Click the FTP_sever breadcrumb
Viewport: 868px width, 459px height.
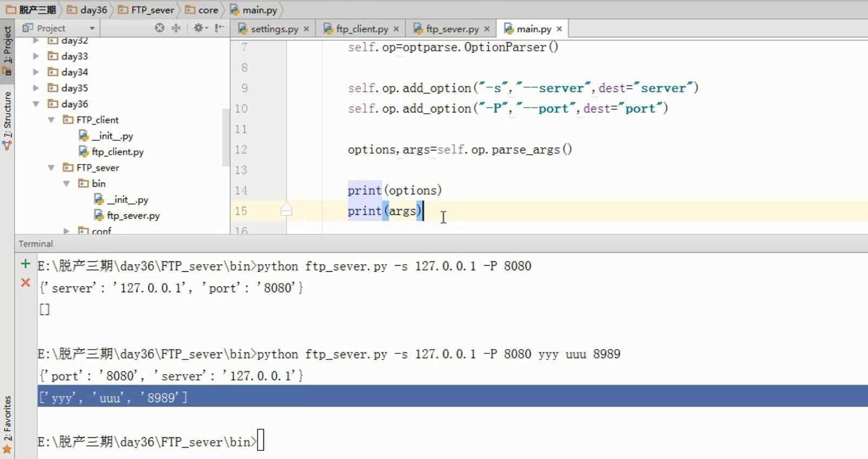147,10
